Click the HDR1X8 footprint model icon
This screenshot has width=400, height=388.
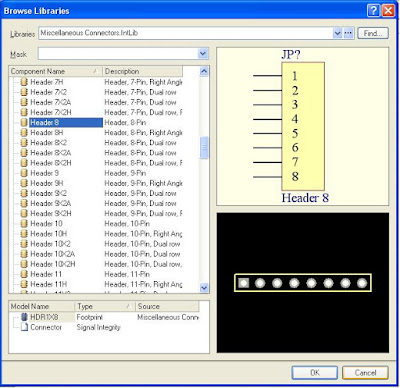(x=24, y=317)
